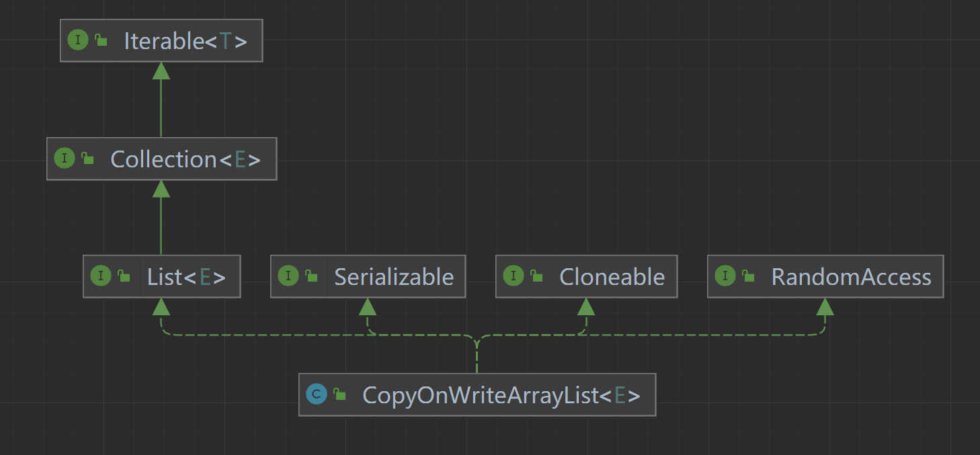Click the interface icon on the Cloneable node
The width and height of the screenshot is (980, 455).
pyautogui.click(x=514, y=276)
